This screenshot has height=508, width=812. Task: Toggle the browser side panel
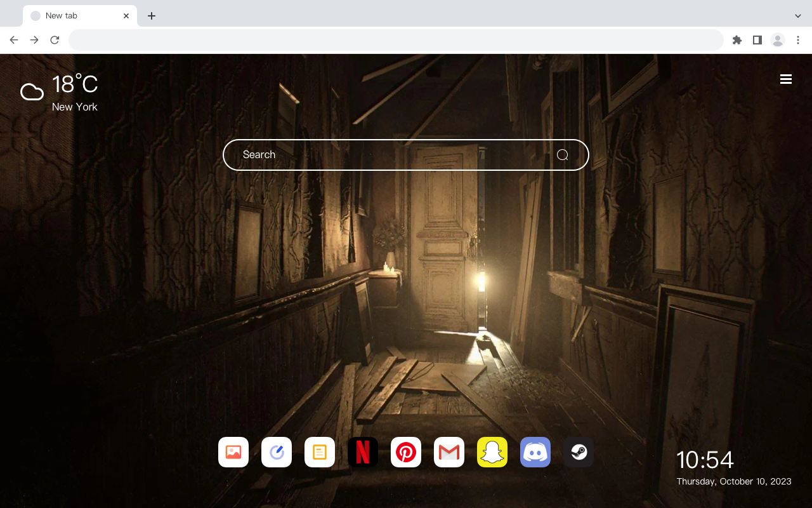point(757,40)
